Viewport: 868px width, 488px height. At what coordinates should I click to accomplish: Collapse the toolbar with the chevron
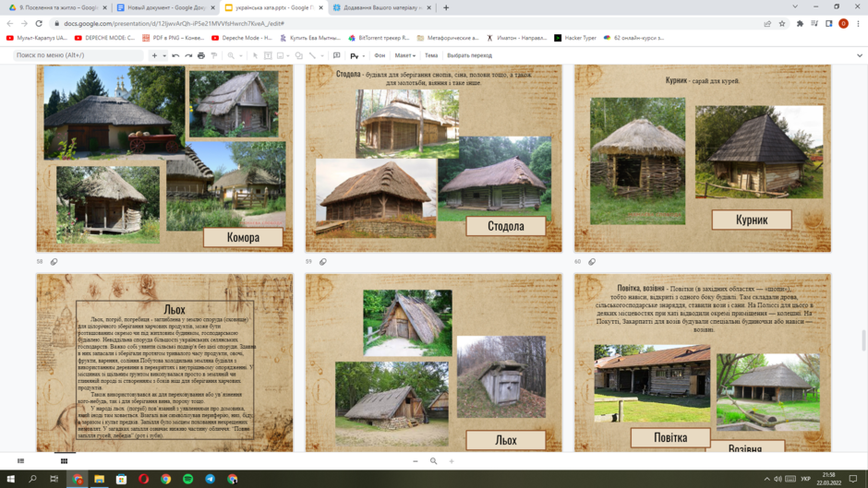[859, 55]
